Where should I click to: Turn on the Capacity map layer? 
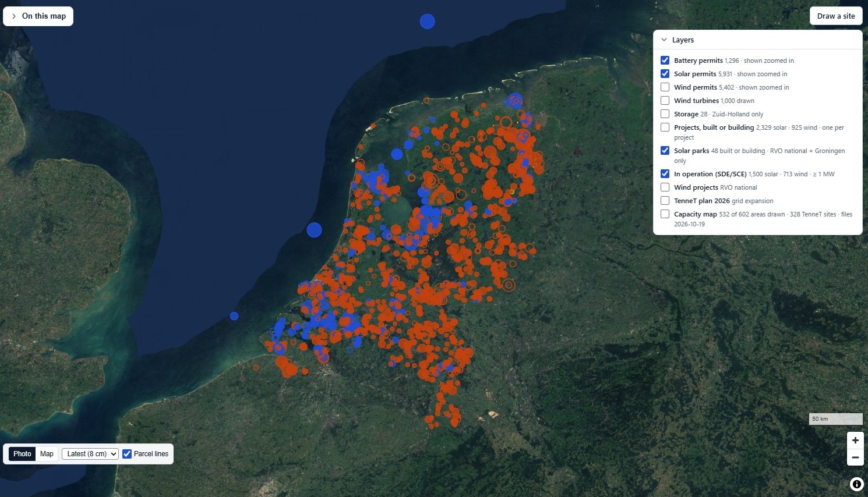coord(665,214)
